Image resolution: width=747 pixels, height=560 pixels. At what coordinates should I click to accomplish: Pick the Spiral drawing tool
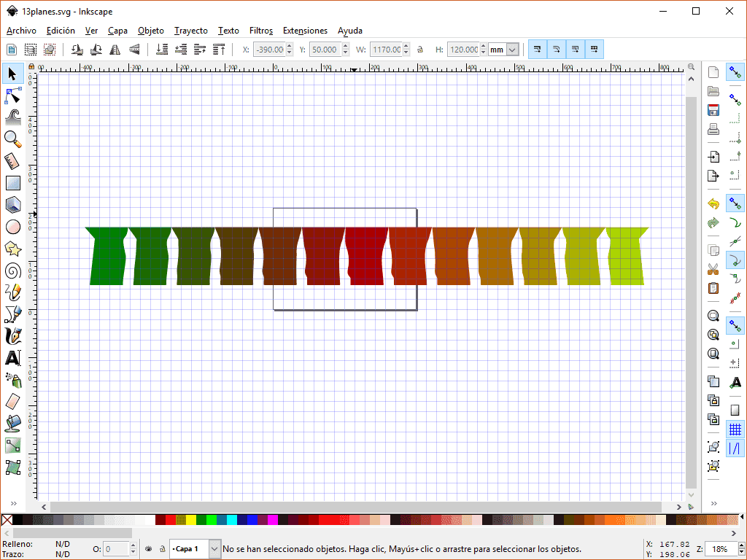tap(12, 271)
